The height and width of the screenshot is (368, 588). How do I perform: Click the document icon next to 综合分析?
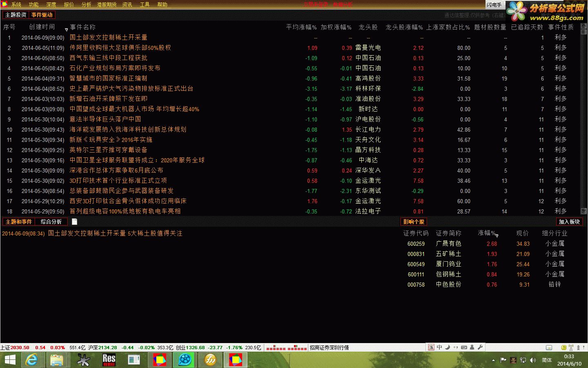click(74, 222)
